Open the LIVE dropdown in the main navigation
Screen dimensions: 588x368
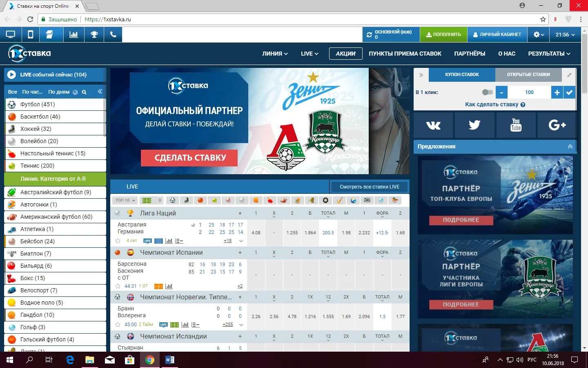(310, 54)
